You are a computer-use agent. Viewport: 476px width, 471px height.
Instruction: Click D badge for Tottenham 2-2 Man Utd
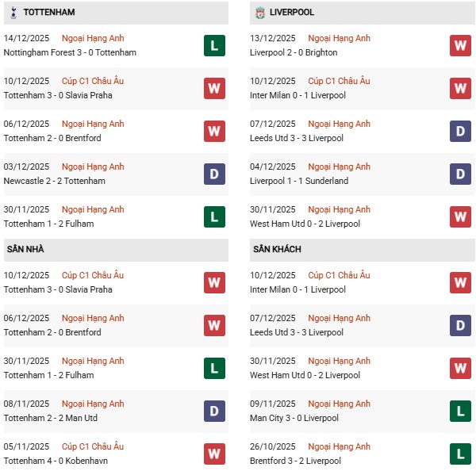click(214, 411)
